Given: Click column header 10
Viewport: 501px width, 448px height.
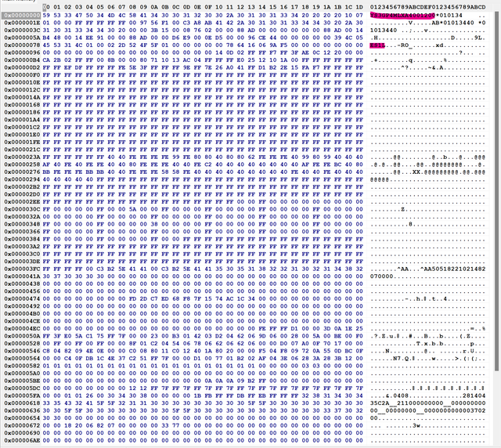Looking at the screenshot, I should click(x=219, y=7).
